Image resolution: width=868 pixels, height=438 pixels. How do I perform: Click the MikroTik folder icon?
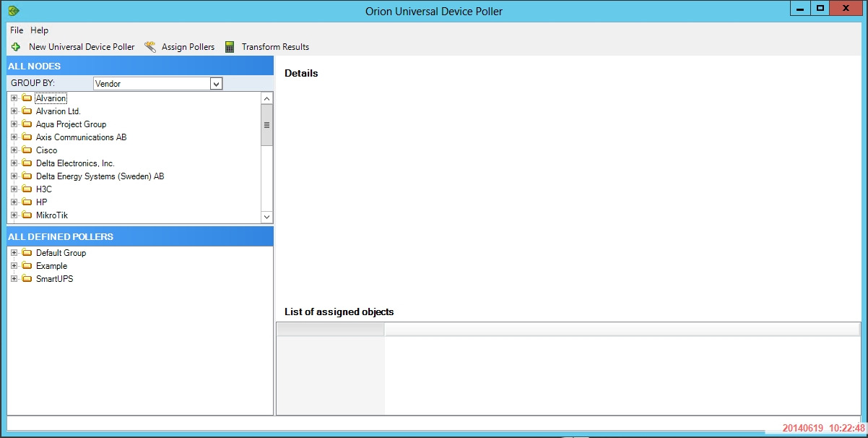coord(27,215)
